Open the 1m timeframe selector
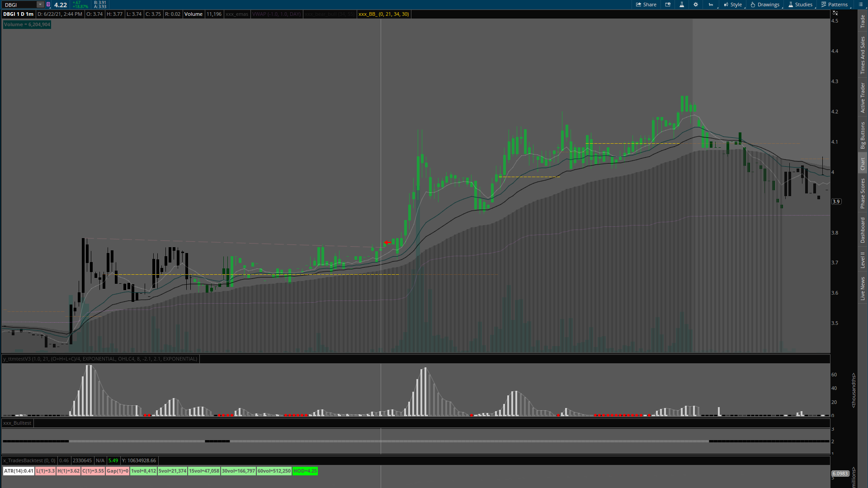Image resolution: width=868 pixels, height=488 pixels. 711,5
